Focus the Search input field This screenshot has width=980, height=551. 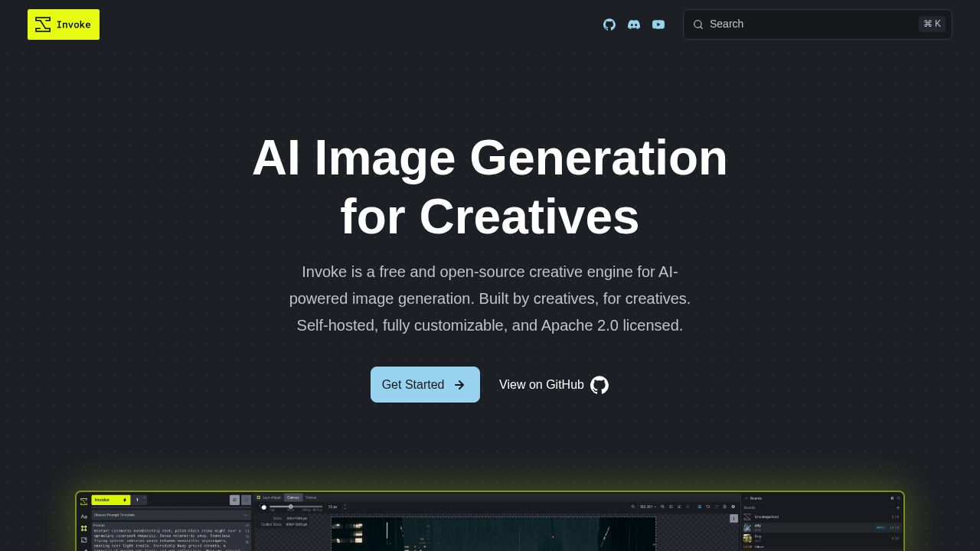click(818, 24)
